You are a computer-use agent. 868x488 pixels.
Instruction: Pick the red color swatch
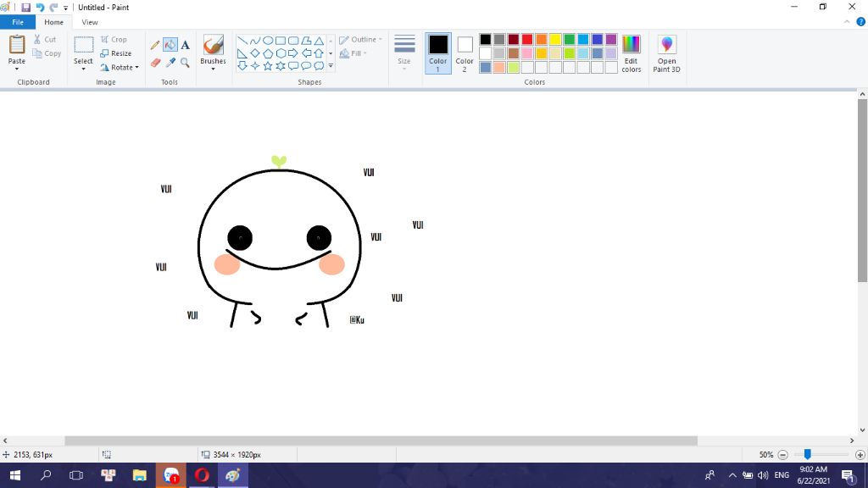[x=527, y=40]
